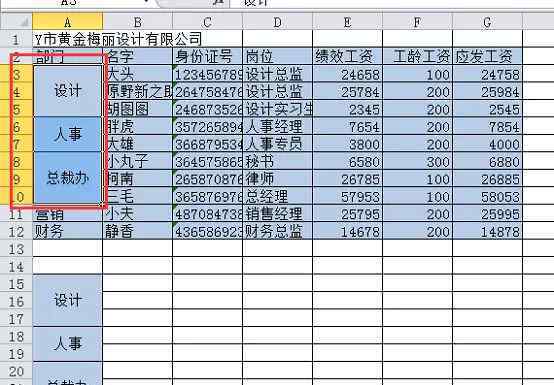Click the name cell 小丸子
Image resolution: width=554 pixels, height=385 pixels.
coord(137,161)
